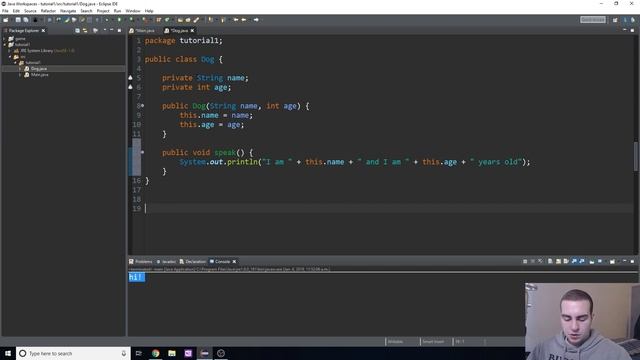This screenshot has height=360, width=640.
Task: Select Main.java in Package Explorer
Action: pyautogui.click(x=40, y=75)
